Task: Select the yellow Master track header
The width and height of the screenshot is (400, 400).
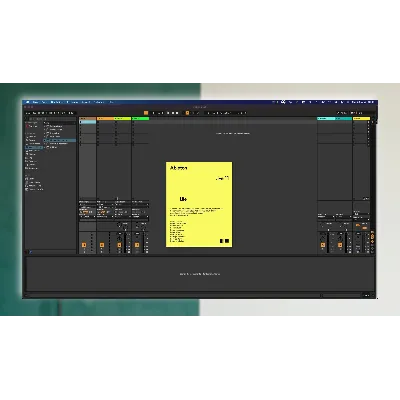Action: 361,118
